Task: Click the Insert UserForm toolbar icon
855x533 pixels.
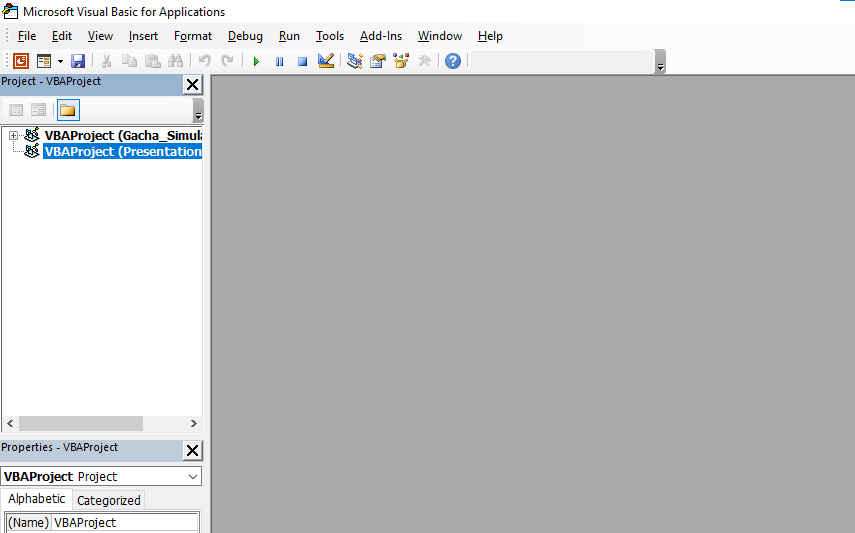Action: (x=44, y=61)
